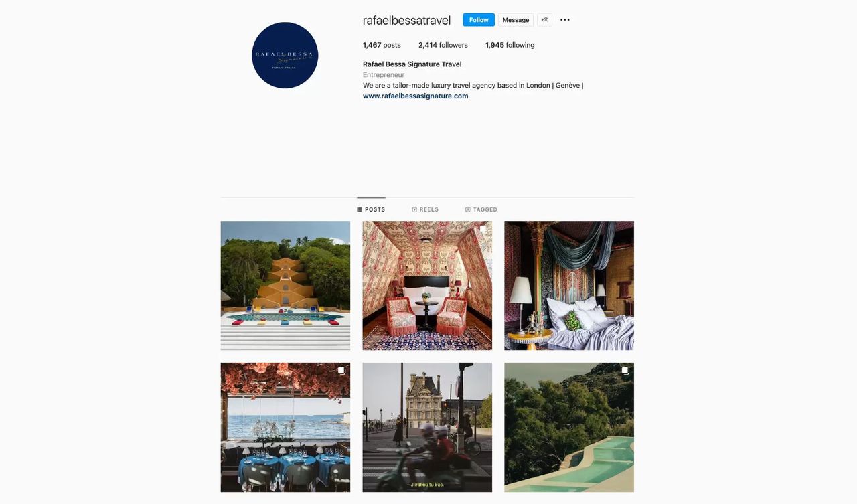Click the Tagged tab icon

point(468,209)
